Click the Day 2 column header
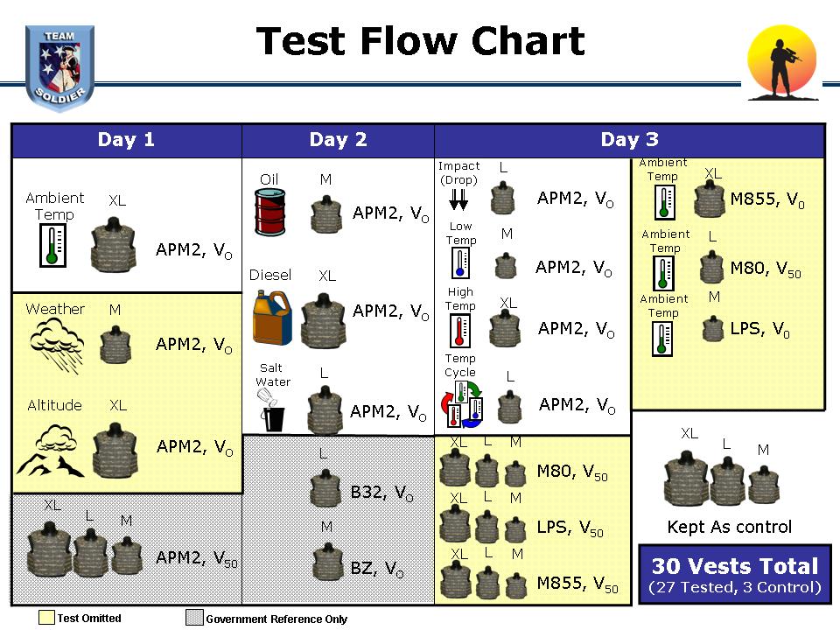This screenshot has width=840, height=630. 338,140
